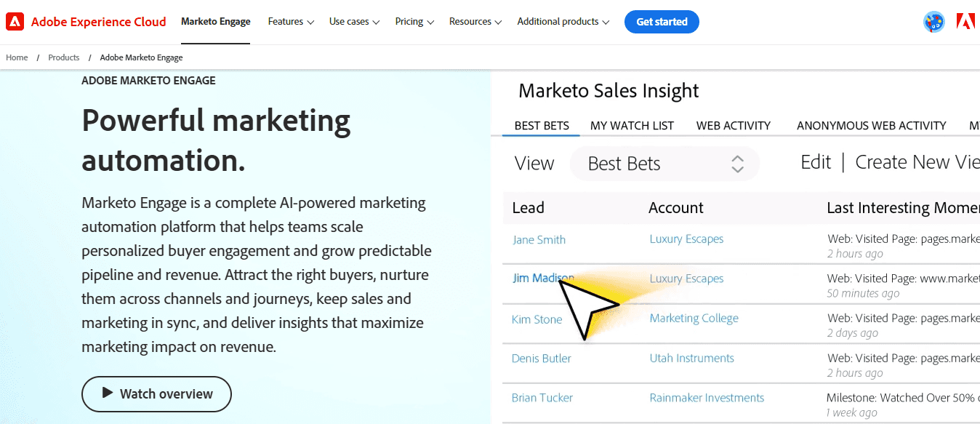Open the language region selector globe icon
This screenshot has width=980, height=424.
[933, 23]
